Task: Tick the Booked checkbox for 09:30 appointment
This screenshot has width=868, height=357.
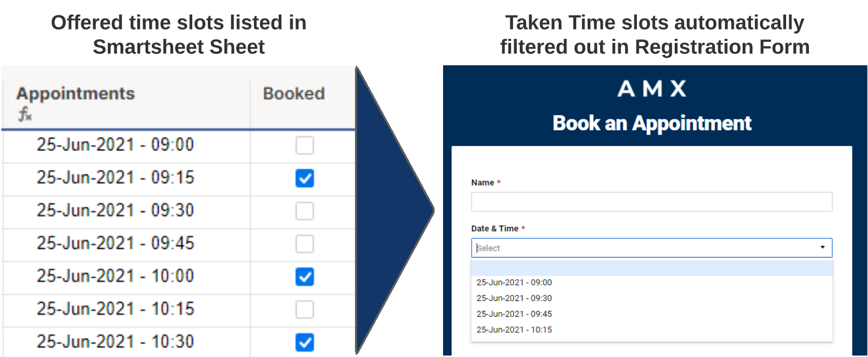Action: click(x=305, y=211)
